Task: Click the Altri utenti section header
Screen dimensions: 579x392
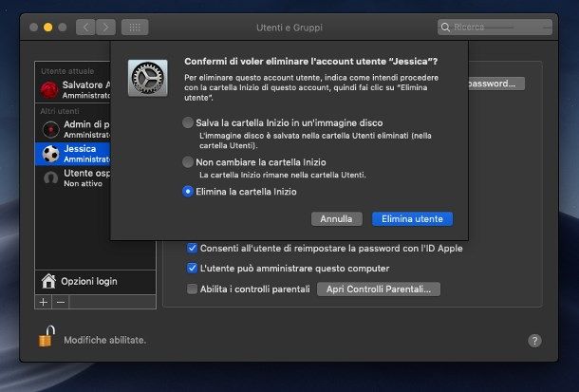Action: point(60,111)
